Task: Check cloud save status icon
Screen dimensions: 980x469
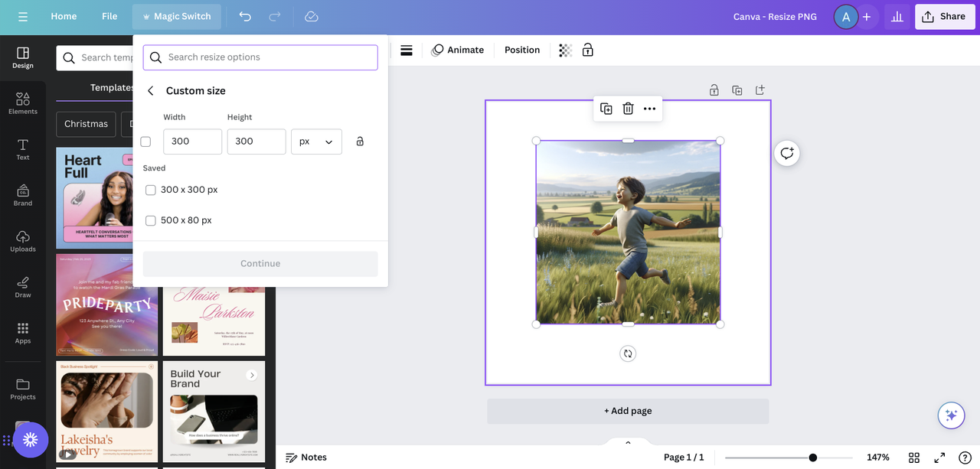Action: tap(311, 16)
